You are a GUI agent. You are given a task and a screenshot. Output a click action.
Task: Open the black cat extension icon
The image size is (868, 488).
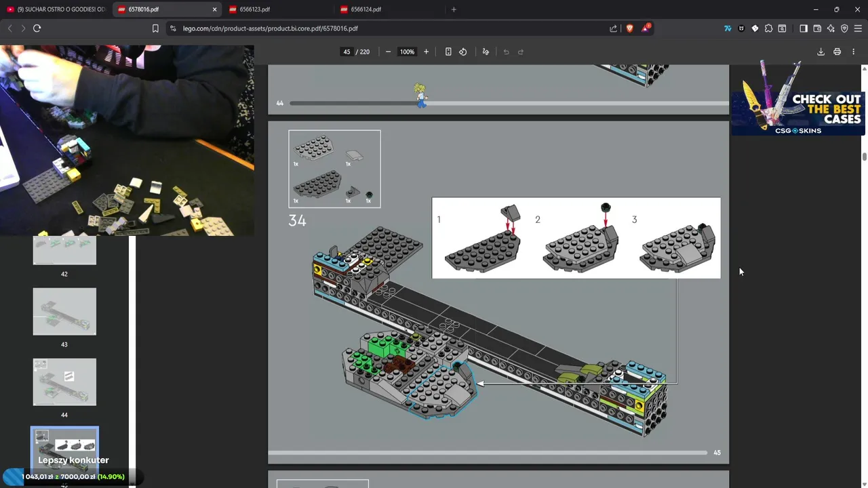[741, 28]
